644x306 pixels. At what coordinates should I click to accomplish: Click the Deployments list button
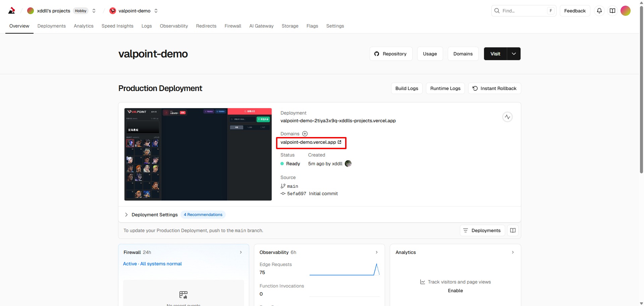coord(482,230)
